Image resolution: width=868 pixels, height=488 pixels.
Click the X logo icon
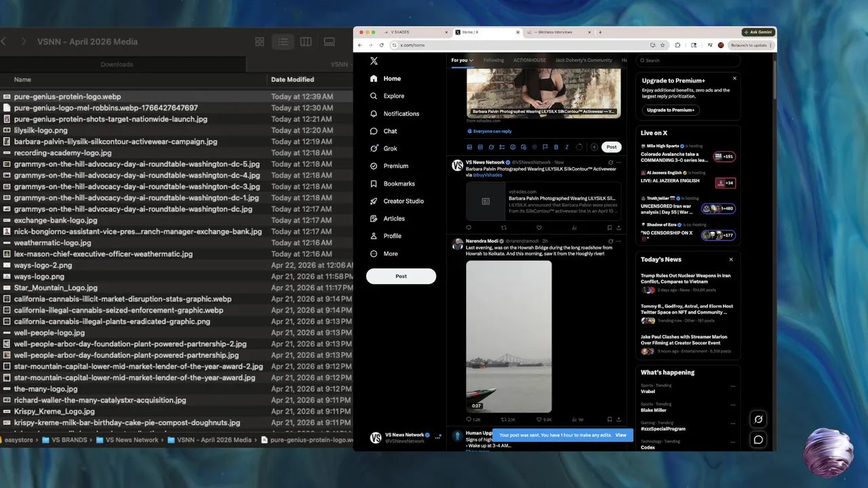tap(374, 61)
